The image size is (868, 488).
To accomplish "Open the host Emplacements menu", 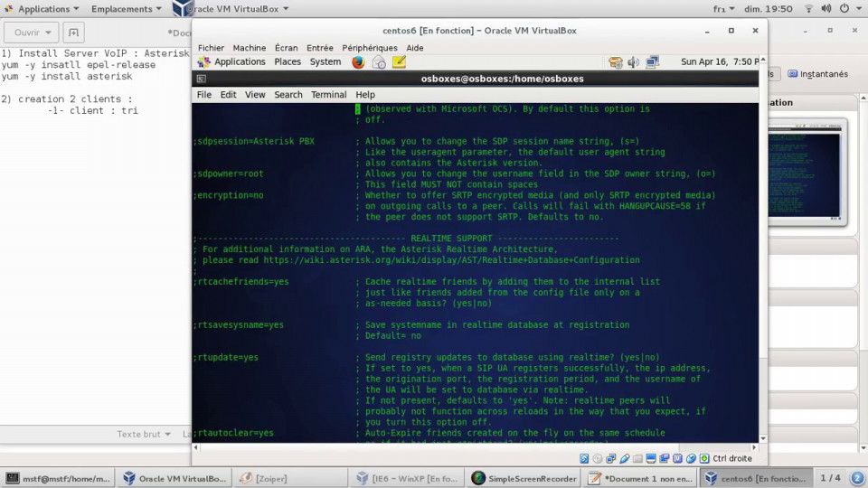I will [x=127, y=9].
